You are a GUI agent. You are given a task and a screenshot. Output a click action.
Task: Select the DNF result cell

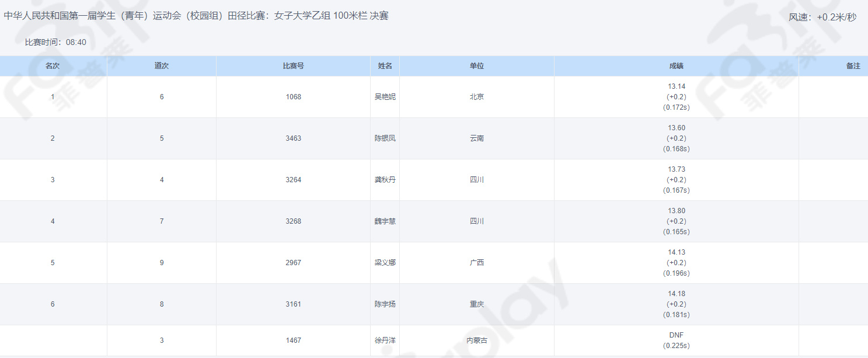(676, 335)
